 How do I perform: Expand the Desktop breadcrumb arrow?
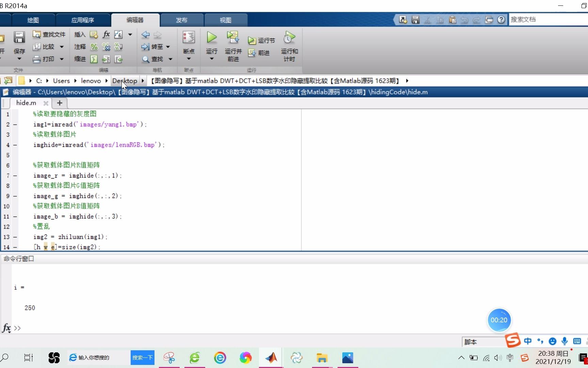coord(142,81)
